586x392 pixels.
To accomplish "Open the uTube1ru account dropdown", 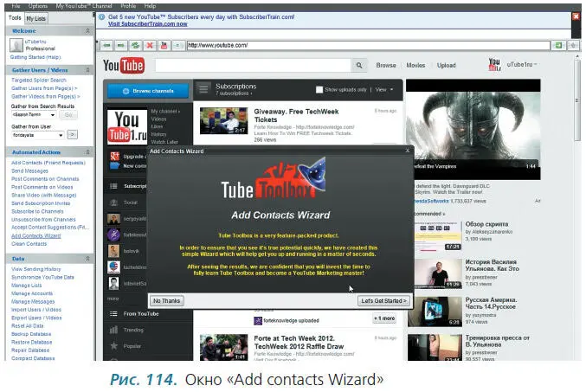I will [522, 65].
